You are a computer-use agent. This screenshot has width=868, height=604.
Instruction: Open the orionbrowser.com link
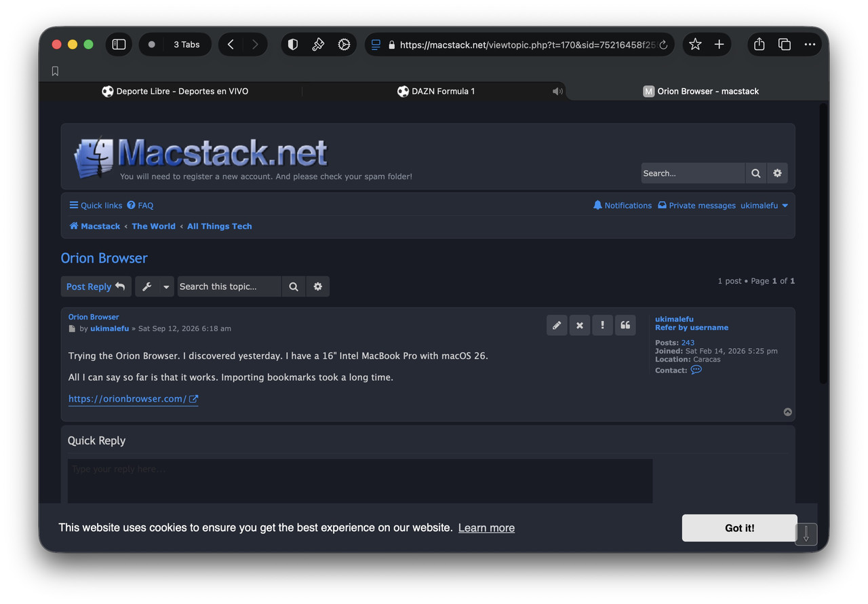click(133, 398)
